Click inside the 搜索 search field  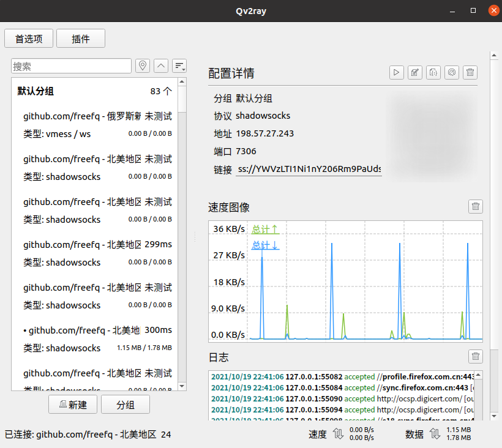point(70,65)
